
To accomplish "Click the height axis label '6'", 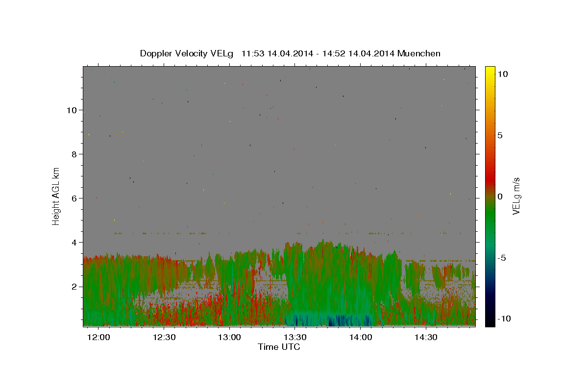I will tap(74, 198).
